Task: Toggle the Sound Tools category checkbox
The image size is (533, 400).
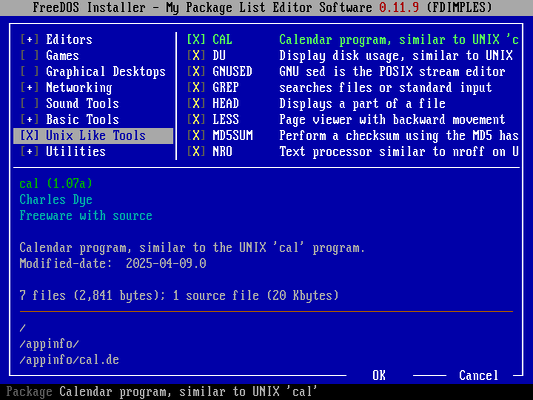Action: tap(30, 104)
